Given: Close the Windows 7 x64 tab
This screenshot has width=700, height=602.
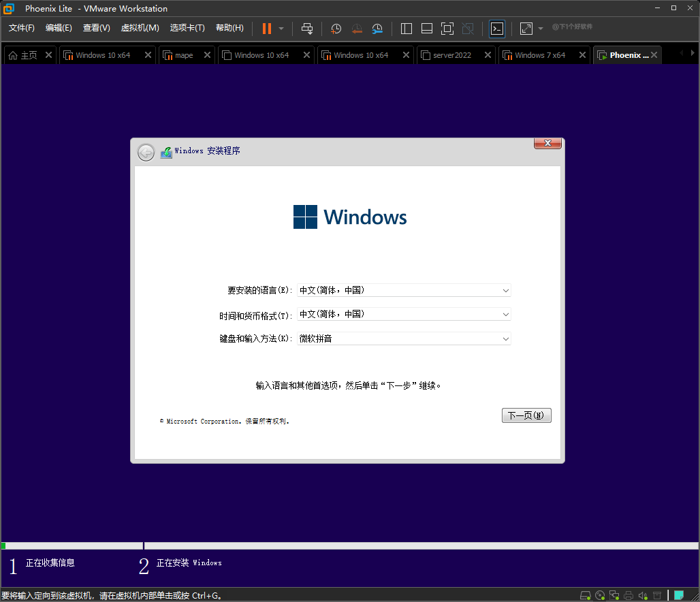Looking at the screenshot, I should click(x=582, y=55).
